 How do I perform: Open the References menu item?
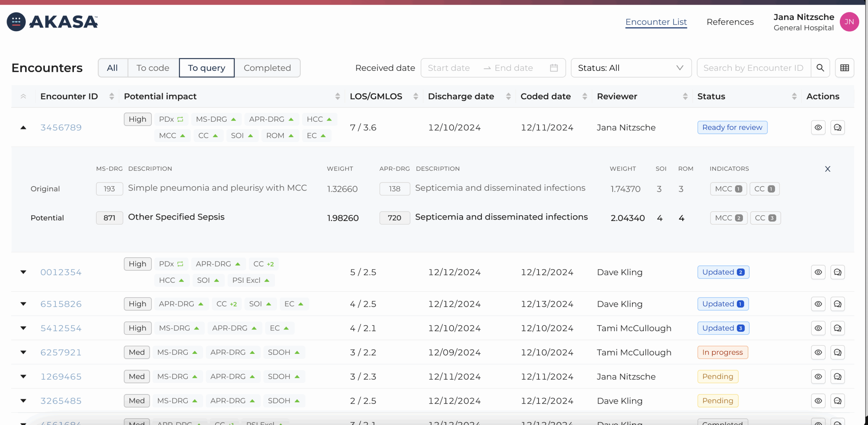click(x=730, y=22)
